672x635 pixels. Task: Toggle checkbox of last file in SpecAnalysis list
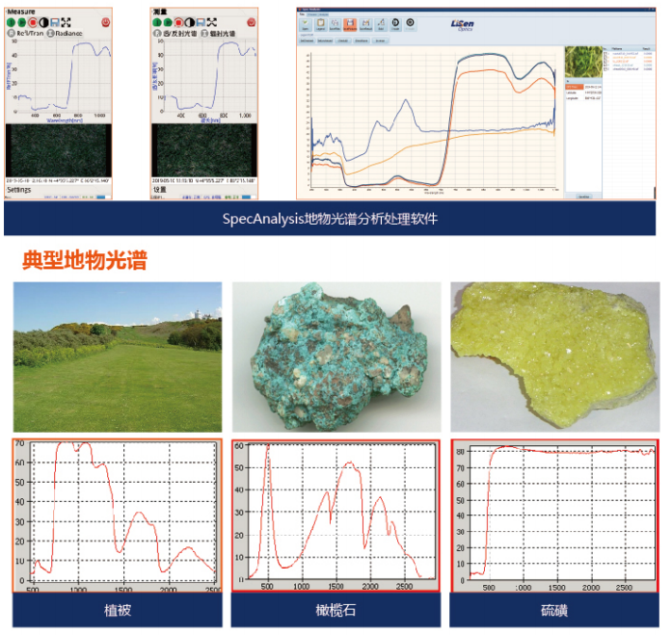tap(605, 69)
